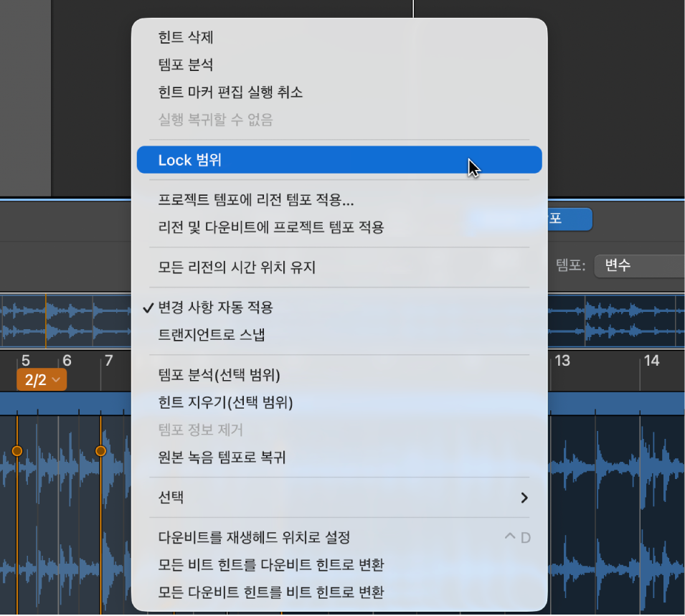Select the highlighted 'Lock 범위' item
This screenshot has height=616, width=685.
(x=339, y=160)
